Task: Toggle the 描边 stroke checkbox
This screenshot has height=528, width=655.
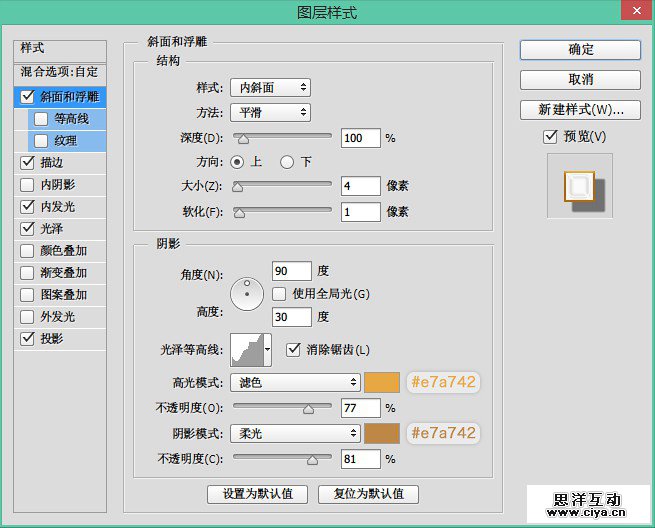Action: point(27,163)
